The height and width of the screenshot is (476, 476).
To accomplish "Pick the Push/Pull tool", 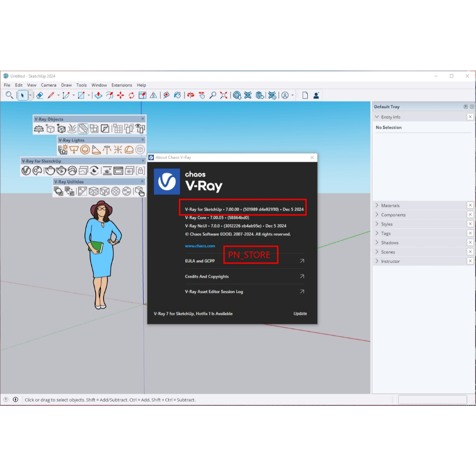I will [99, 95].
